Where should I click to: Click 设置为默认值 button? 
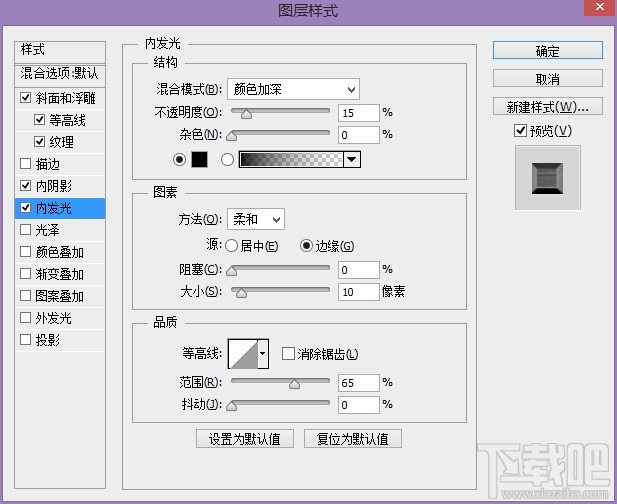245,439
